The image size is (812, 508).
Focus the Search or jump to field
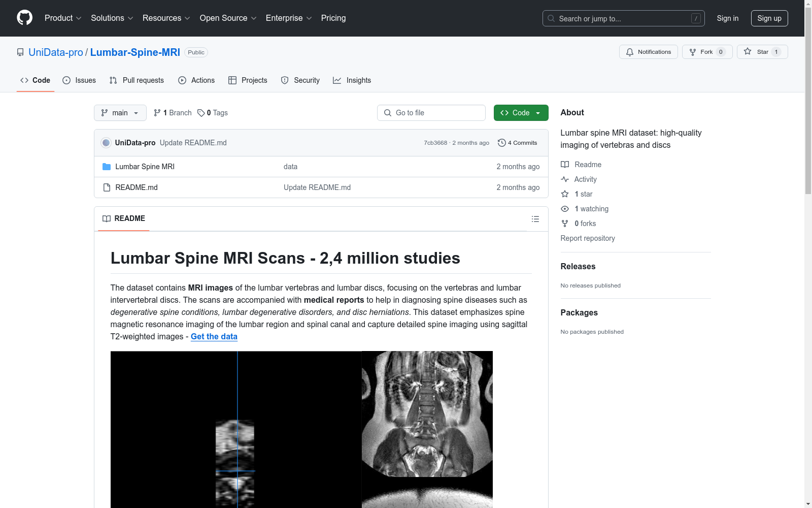(x=623, y=18)
